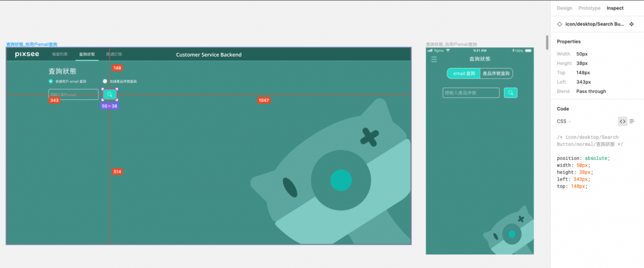This screenshot has height=268, width=644.
Task: Select '產品序號查詢' segment in mobile frame
Action: pyautogui.click(x=497, y=74)
